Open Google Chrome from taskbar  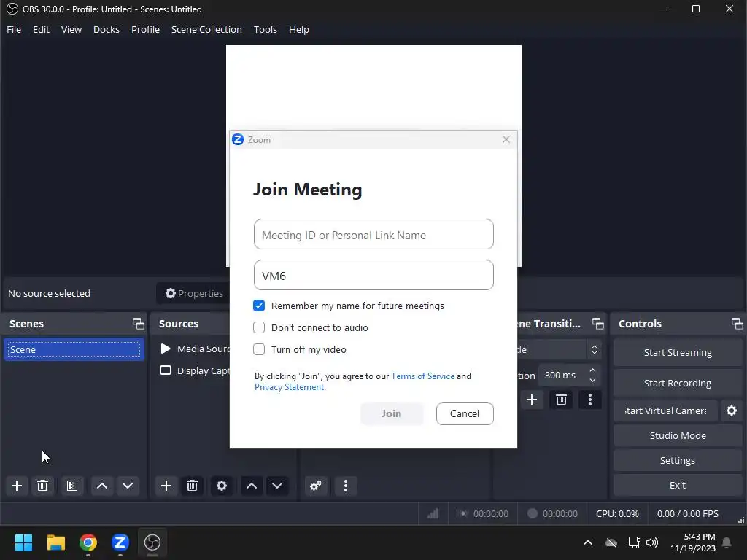[88, 542]
